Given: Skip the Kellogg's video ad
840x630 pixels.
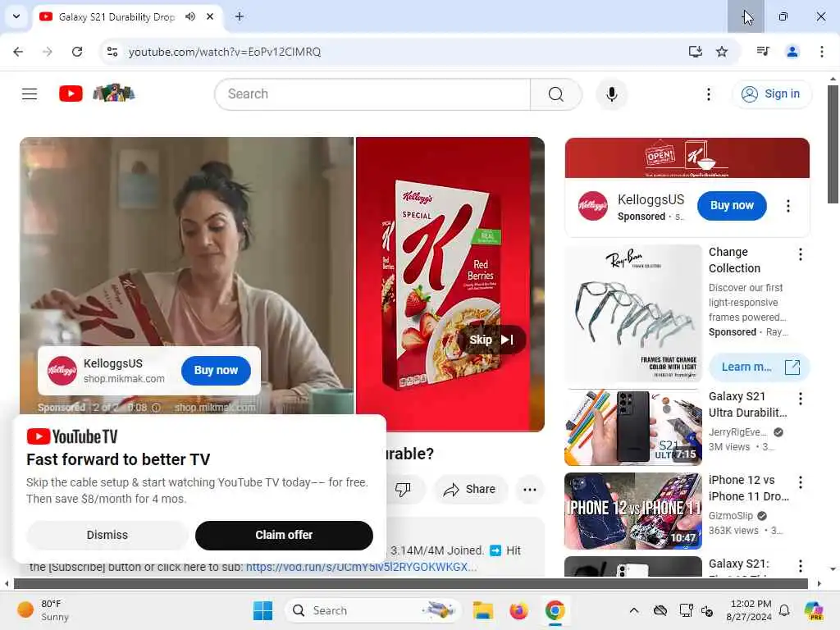Looking at the screenshot, I should point(491,340).
